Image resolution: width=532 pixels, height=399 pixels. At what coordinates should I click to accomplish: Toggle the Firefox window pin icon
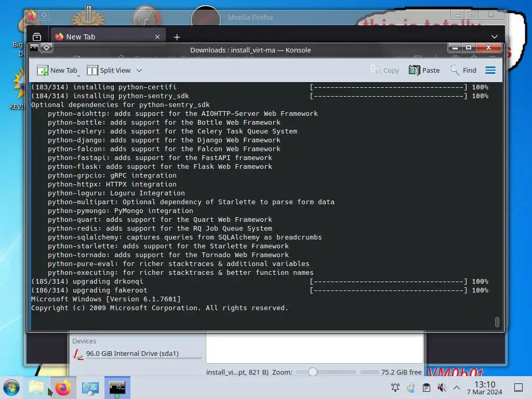coord(44,15)
